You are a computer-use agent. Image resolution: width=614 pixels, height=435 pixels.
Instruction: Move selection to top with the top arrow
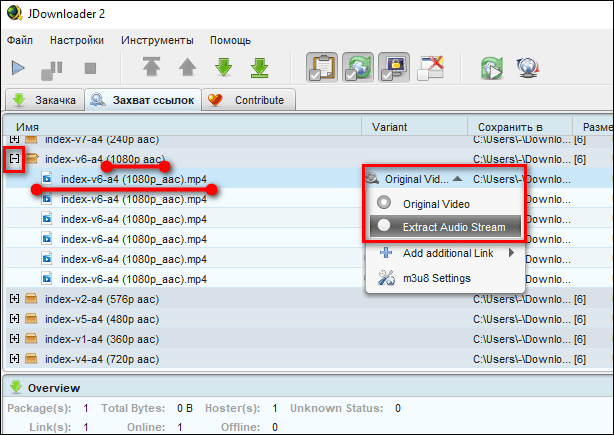click(152, 67)
